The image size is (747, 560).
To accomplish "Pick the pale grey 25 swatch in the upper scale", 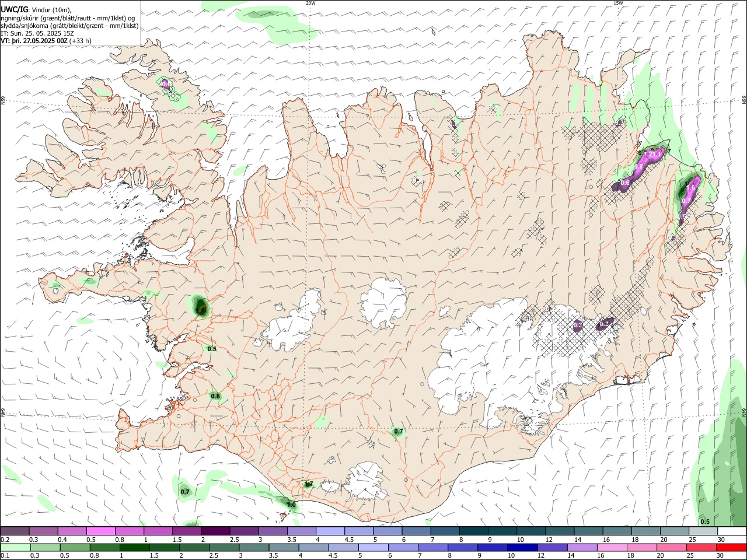I will click(x=704, y=531).
